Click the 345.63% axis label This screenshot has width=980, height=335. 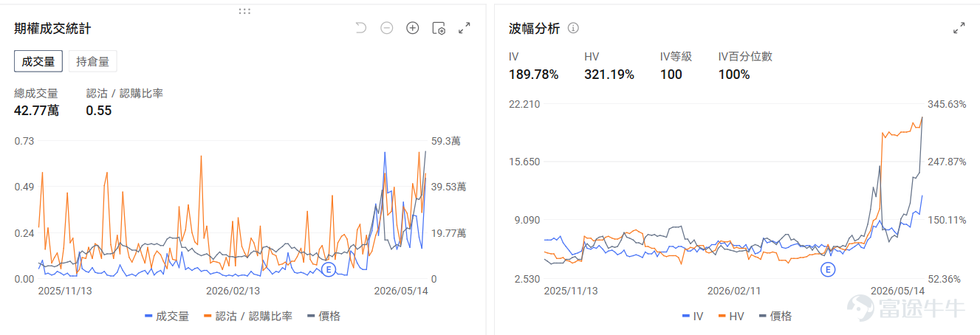click(x=947, y=104)
